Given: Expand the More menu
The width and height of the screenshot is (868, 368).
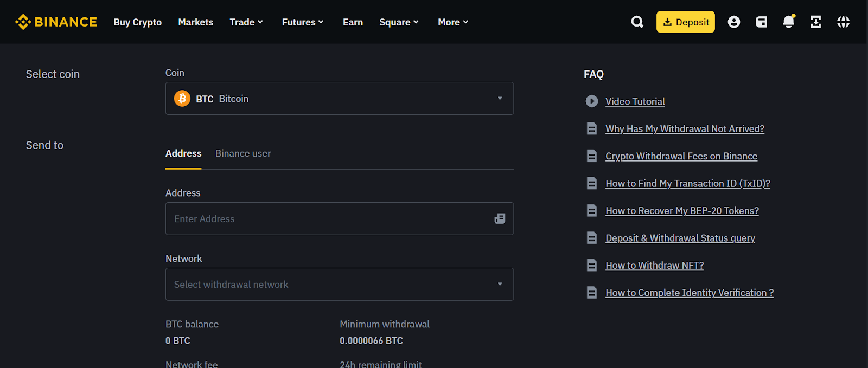Looking at the screenshot, I should pyautogui.click(x=453, y=22).
